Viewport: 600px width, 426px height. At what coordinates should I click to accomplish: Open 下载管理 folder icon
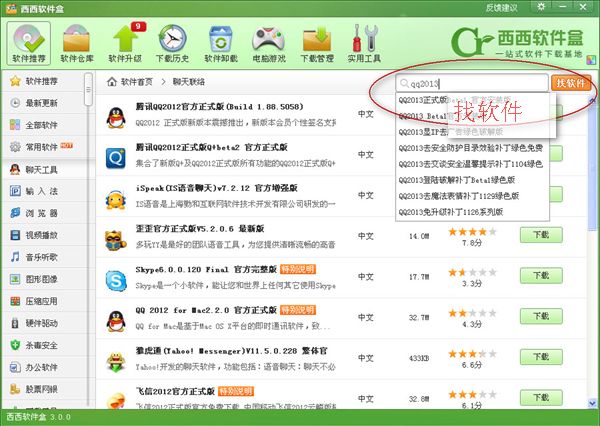pos(317,43)
